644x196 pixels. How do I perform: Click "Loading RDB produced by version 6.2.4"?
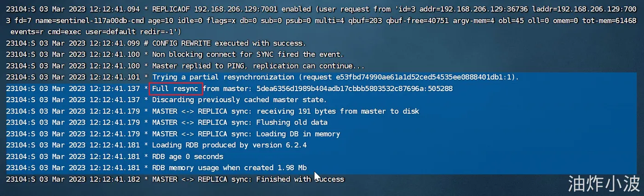[230, 145]
